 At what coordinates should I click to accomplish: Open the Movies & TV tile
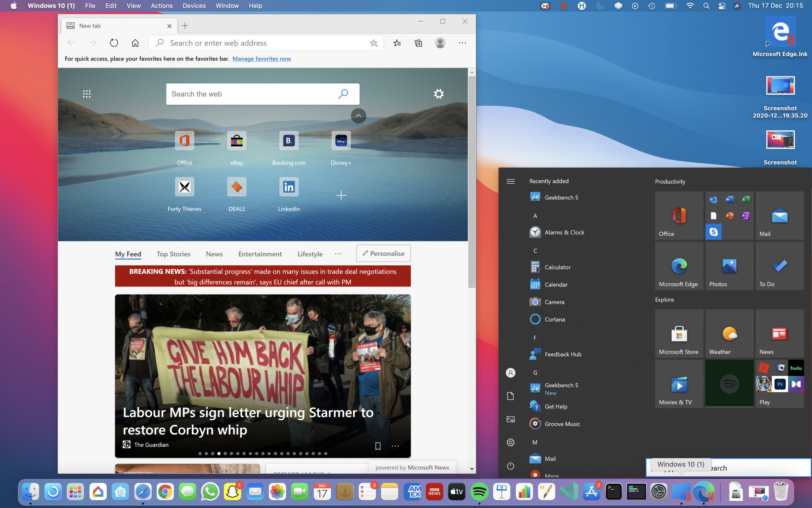(679, 384)
